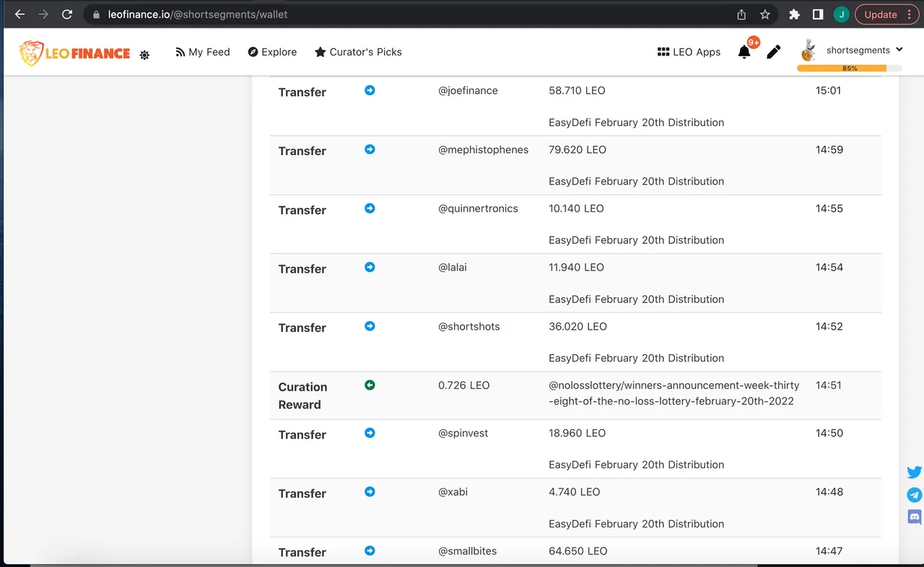Click the Update browser button
924x567 pixels.
point(887,14)
